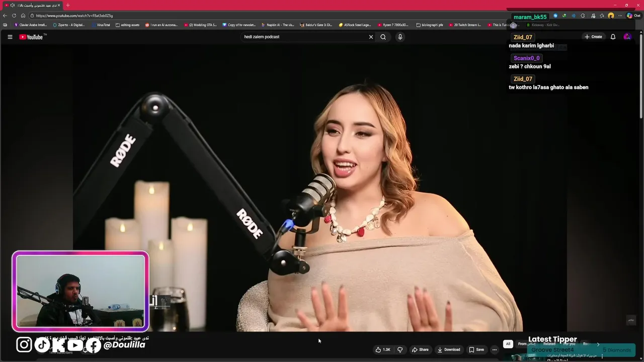This screenshot has width=644, height=362.
Task: Run search with the magnifier button
Action: (383, 37)
